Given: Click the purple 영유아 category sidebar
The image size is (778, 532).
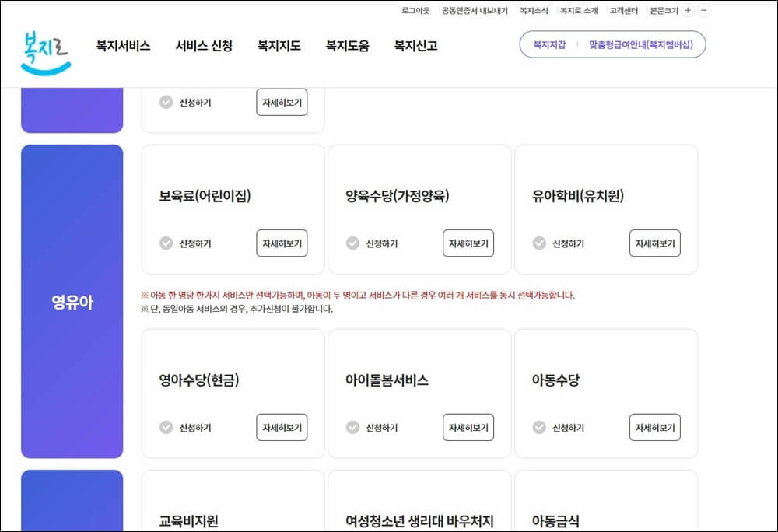Looking at the screenshot, I should [x=72, y=303].
